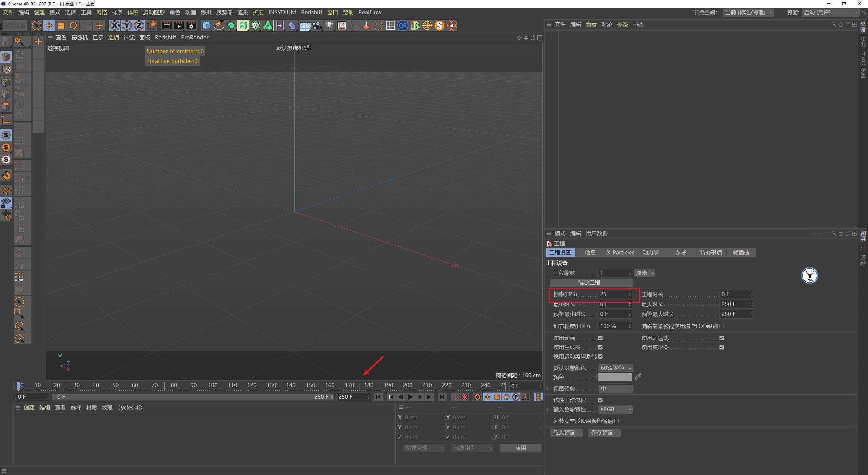Click the 颜色 color swatch
This screenshot has height=475, width=868.
(x=615, y=377)
